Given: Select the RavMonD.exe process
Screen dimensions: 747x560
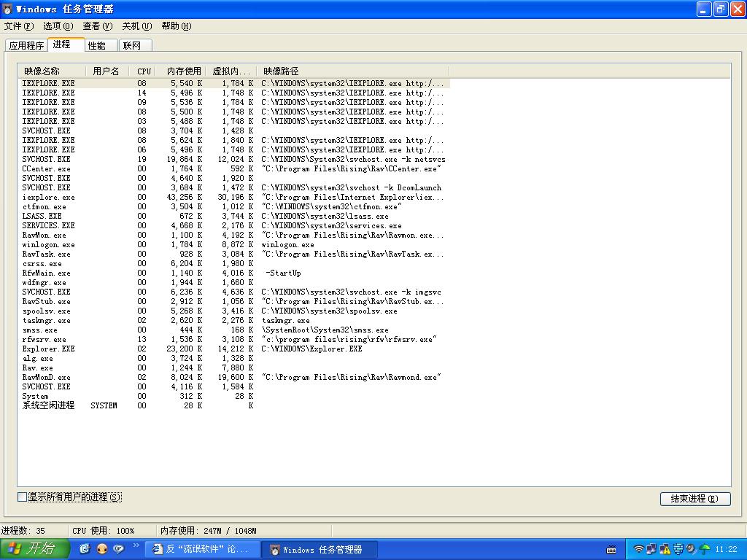Looking at the screenshot, I should tap(234, 377).
